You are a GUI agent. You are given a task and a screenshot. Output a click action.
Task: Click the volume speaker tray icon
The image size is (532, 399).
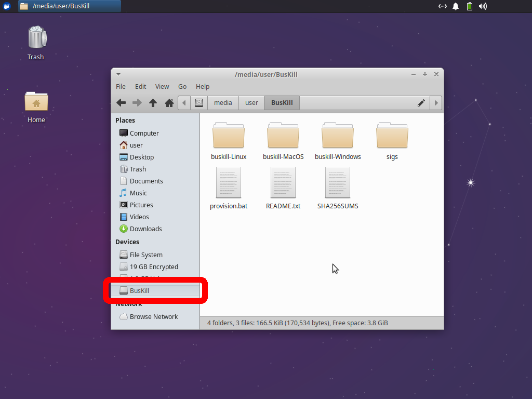point(483,6)
